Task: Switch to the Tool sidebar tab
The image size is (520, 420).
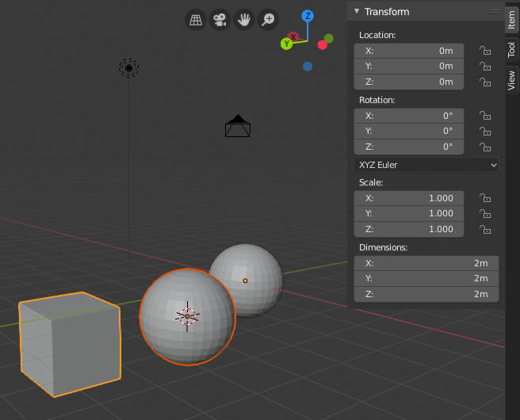Action: pos(512,50)
